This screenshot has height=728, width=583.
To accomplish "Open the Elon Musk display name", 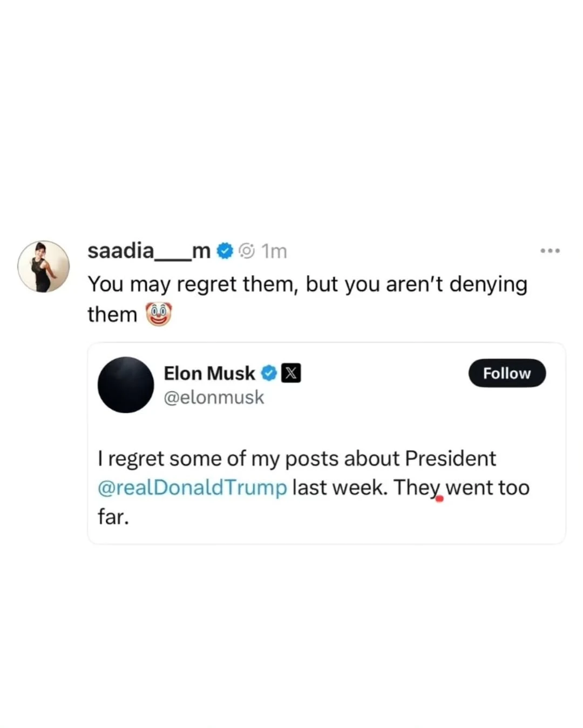I will 209,373.
